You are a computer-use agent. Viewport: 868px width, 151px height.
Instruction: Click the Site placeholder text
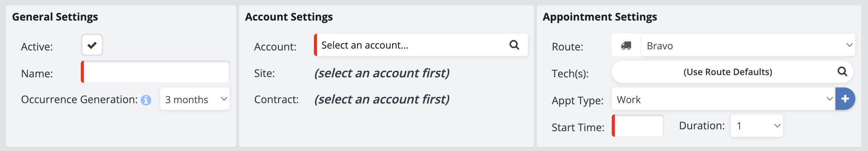(382, 73)
